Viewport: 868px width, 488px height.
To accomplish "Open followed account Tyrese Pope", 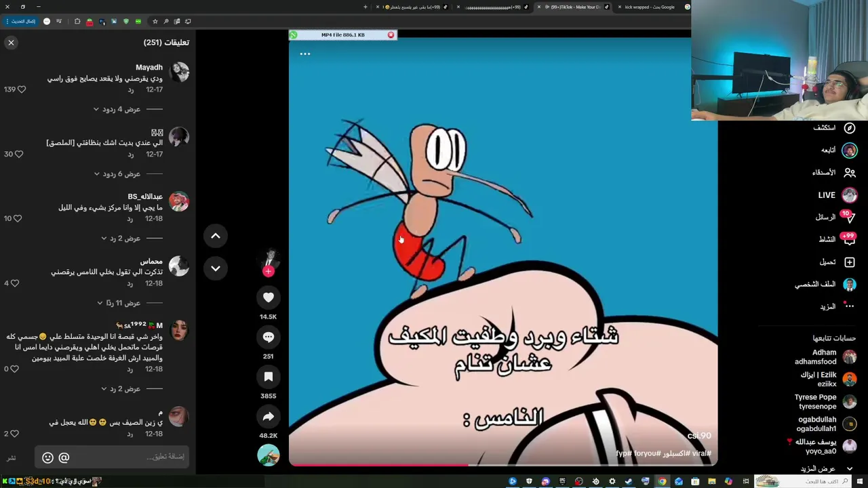I will [825, 402].
